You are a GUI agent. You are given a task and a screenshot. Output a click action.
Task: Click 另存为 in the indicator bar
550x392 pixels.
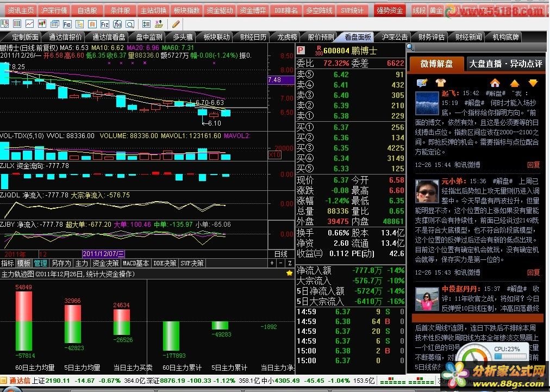61,263
